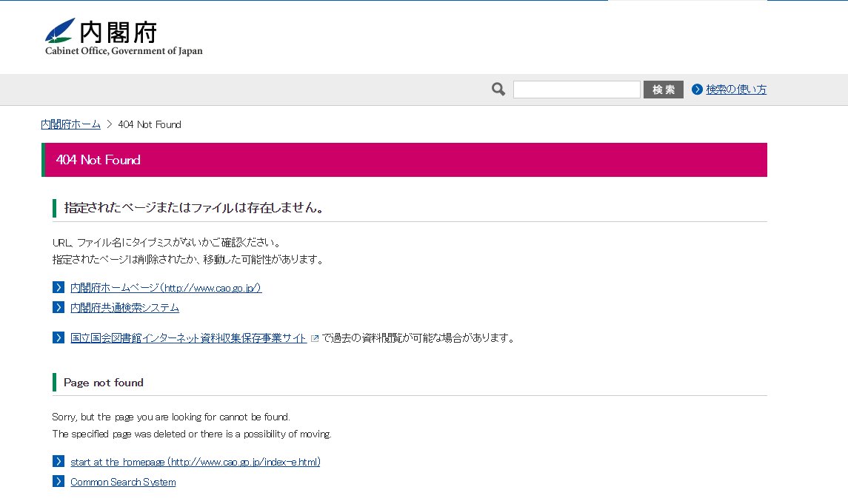
Task: Click the Page not found heading
Action: 103,383
